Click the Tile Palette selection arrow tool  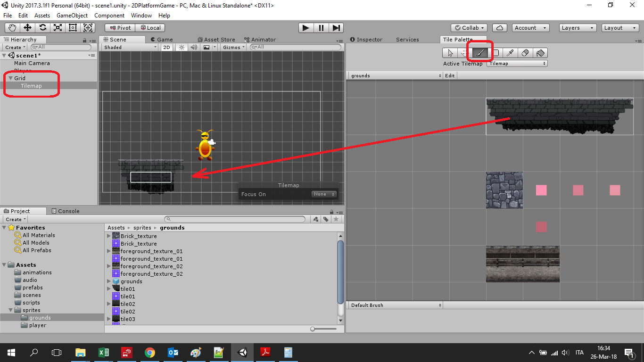[x=450, y=53]
